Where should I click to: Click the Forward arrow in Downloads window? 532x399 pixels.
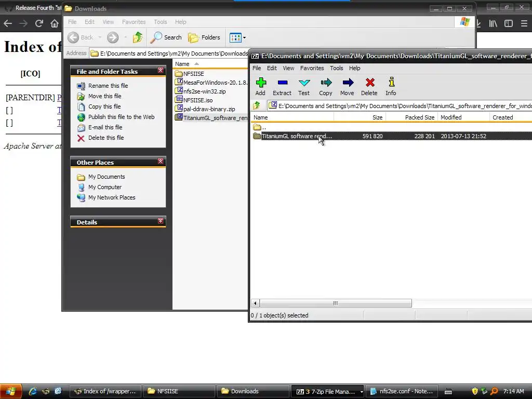pos(113,37)
